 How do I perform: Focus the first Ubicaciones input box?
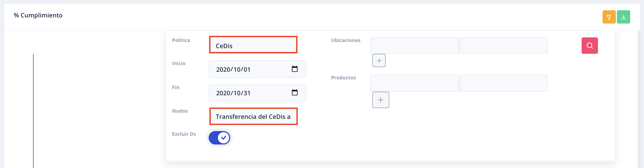point(414,46)
